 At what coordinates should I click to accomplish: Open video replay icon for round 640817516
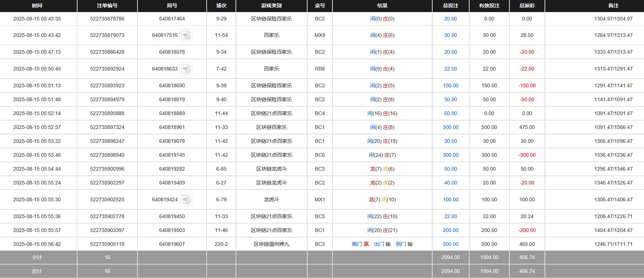[186, 35]
